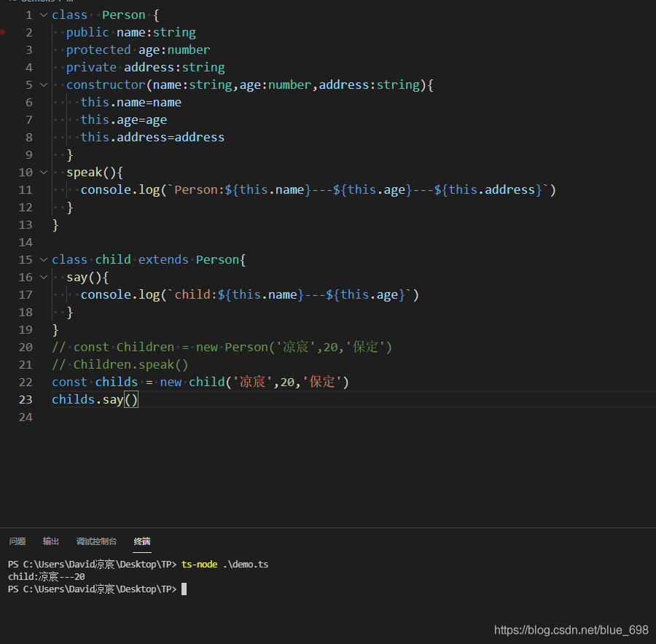The height and width of the screenshot is (644, 656).
Task: Place cursor on the childs.say() call
Action: [95, 400]
